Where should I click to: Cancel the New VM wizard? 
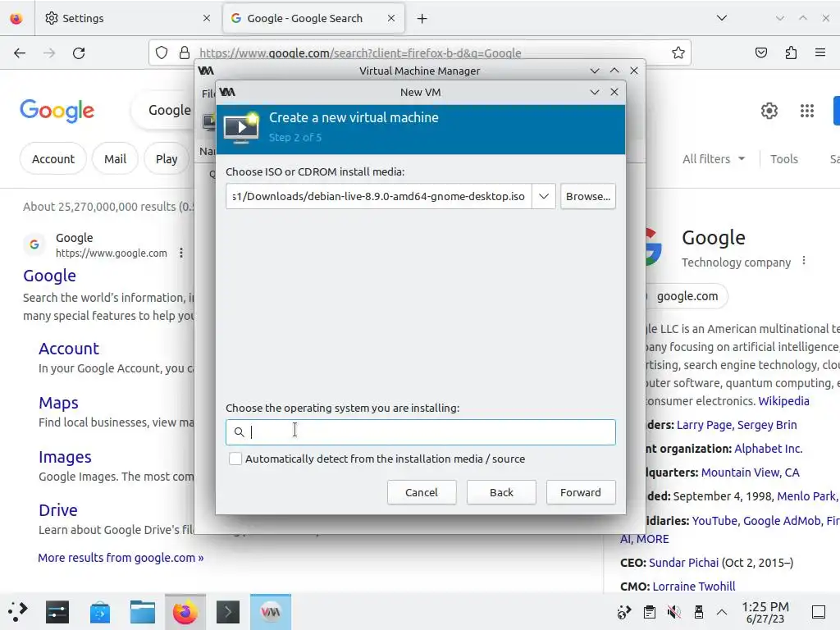[x=422, y=492]
